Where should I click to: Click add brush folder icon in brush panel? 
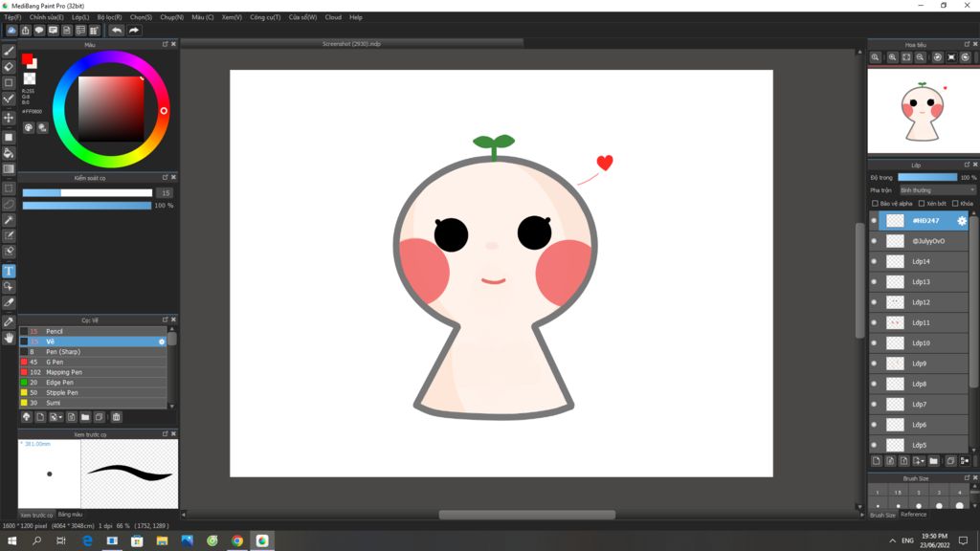point(85,417)
